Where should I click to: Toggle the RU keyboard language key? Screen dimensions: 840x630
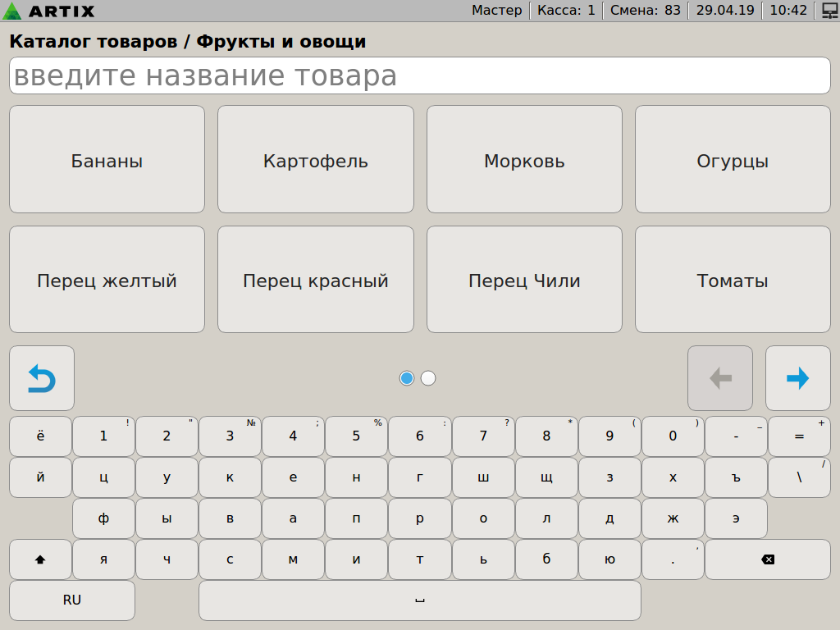click(72, 600)
